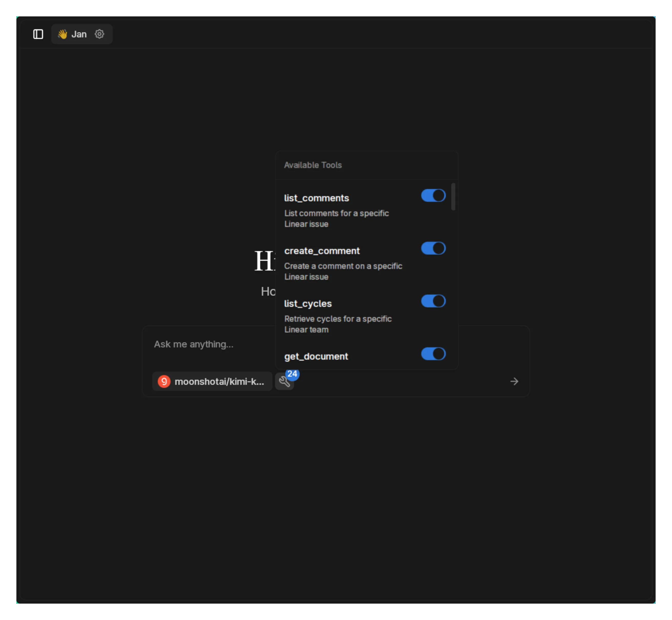Image resolution: width=672 pixels, height=620 pixels.
Task: Click the Available Tools header
Action: (313, 165)
